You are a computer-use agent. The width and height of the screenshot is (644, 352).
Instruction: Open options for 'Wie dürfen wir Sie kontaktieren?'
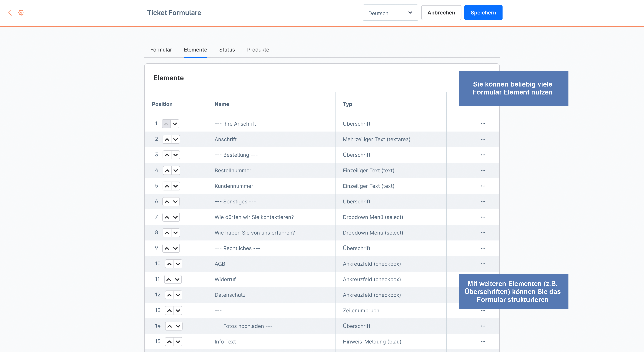(x=483, y=217)
